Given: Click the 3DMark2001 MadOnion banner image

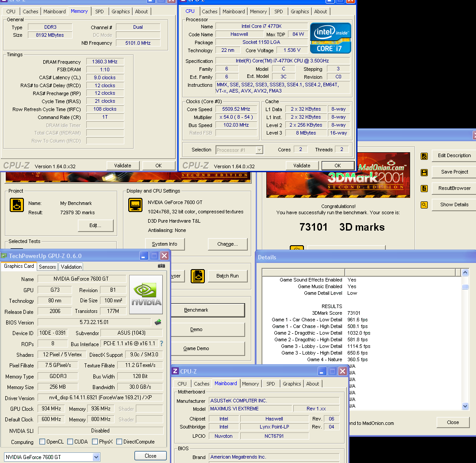Looking at the screenshot, I should coord(338,175).
